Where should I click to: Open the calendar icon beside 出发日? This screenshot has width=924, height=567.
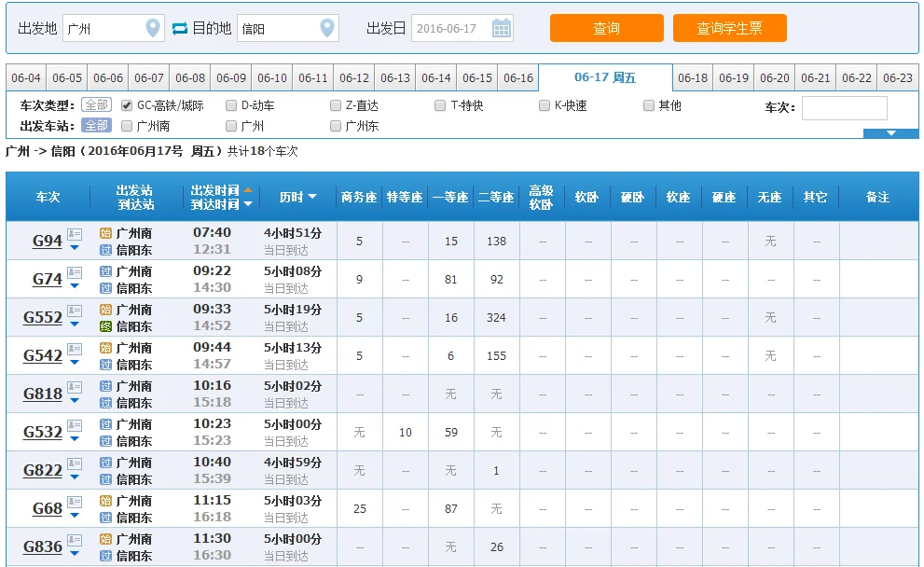[501, 28]
